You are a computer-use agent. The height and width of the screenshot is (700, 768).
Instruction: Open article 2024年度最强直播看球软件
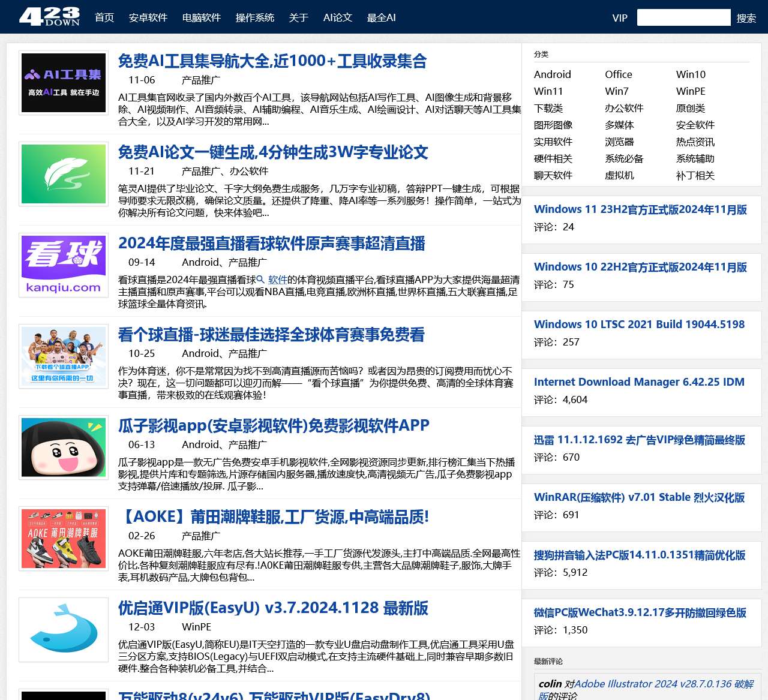pyautogui.click(x=272, y=244)
